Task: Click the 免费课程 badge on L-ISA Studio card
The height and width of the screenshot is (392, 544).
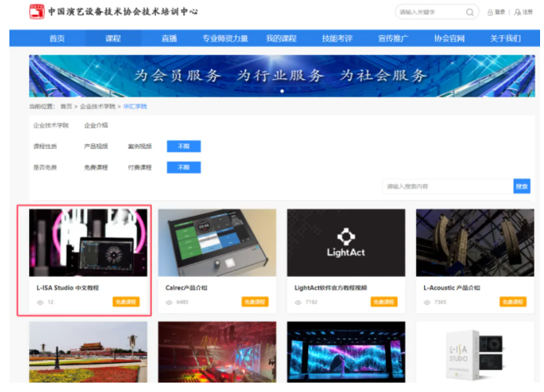Action: [126, 302]
